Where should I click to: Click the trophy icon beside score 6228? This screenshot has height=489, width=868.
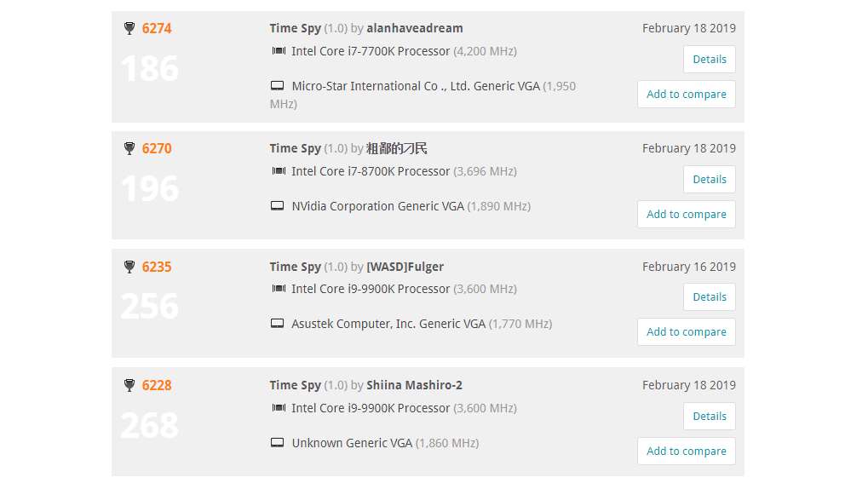[129, 385]
